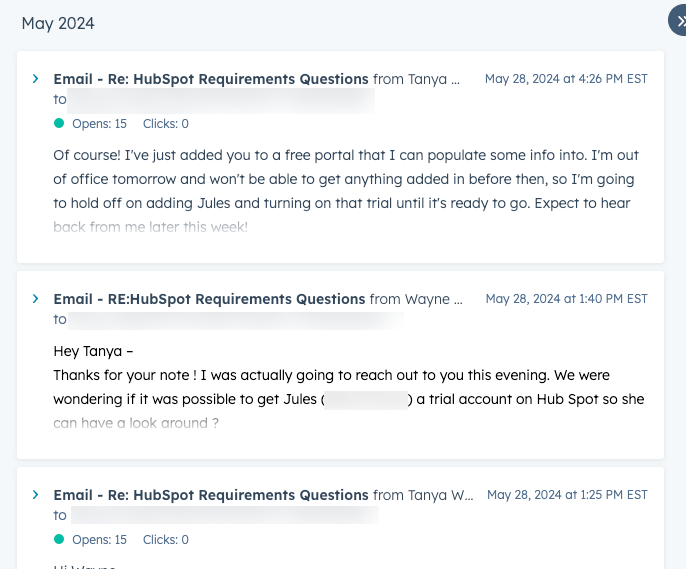Click the 'May 28, 2024 at 1:40 PM EST' timestamp
Viewport: 686px width, 569px height.
[566, 299]
